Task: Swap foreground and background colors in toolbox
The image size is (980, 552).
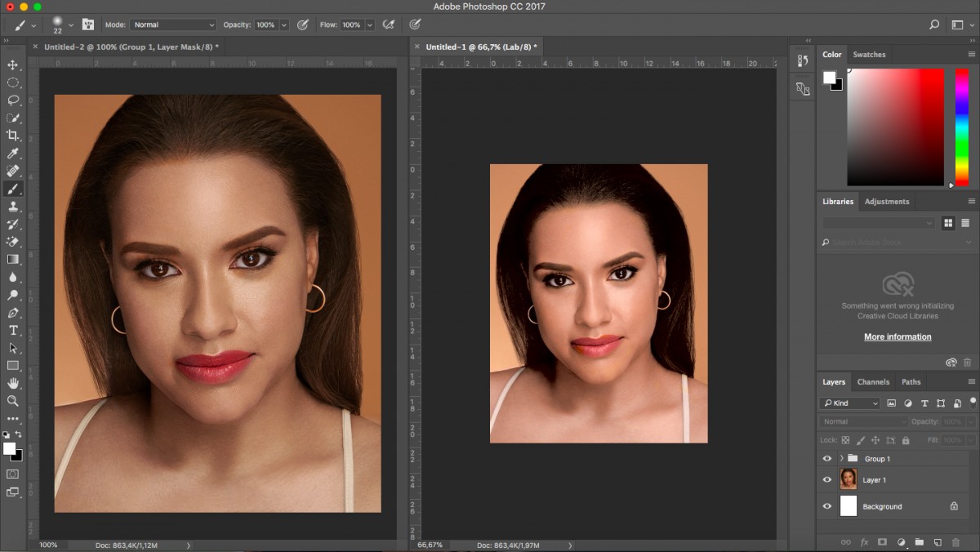Action: tap(19, 435)
